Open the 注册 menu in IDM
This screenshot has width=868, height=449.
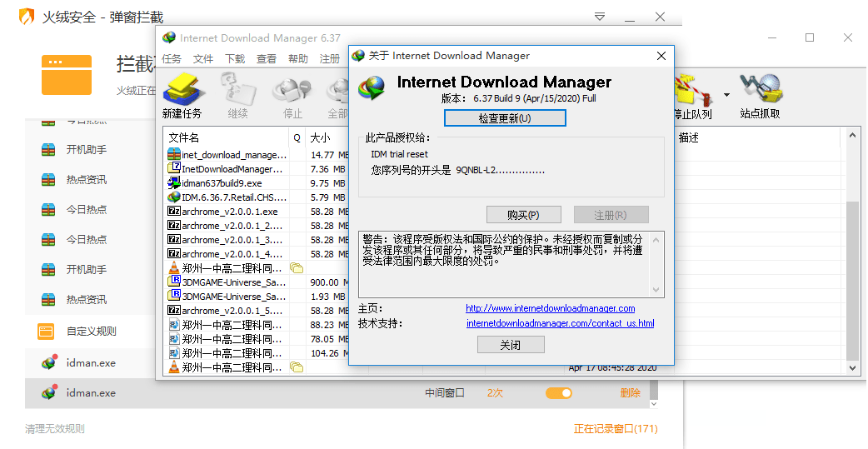330,58
